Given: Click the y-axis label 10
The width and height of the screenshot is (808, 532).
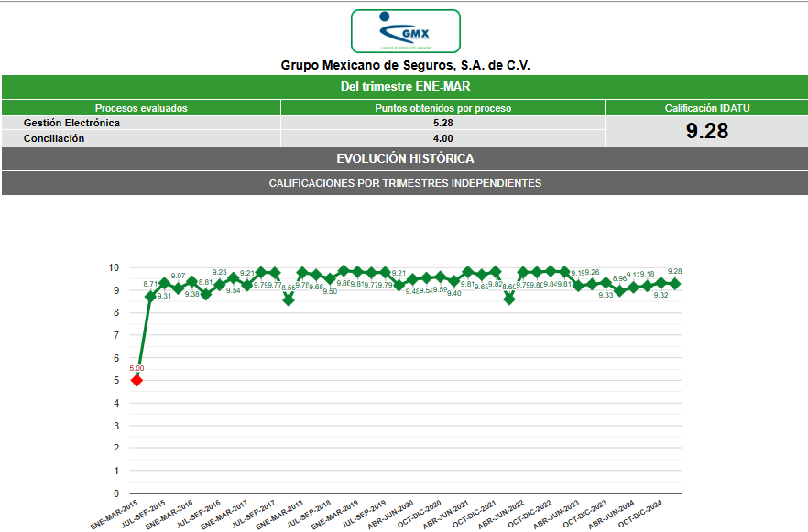Looking at the screenshot, I should tap(114, 267).
